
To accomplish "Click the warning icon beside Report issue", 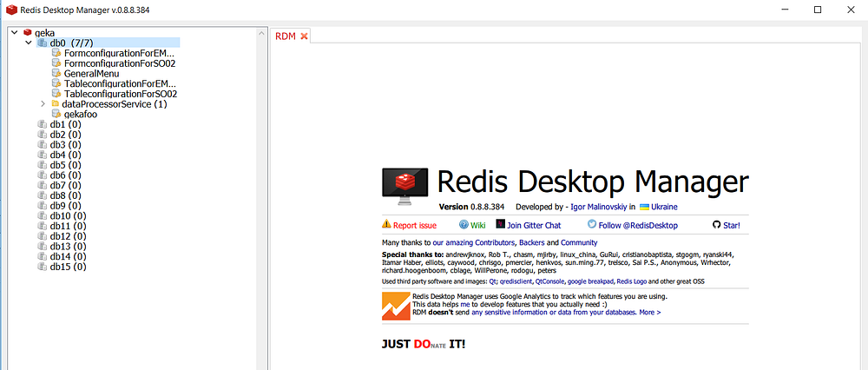I will click(x=386, y=224).
